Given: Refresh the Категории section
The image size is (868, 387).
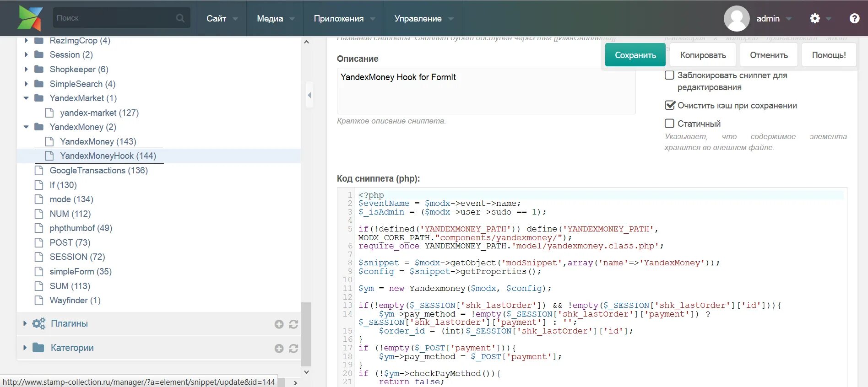Looking at the screenshot, I should point(293,349).
